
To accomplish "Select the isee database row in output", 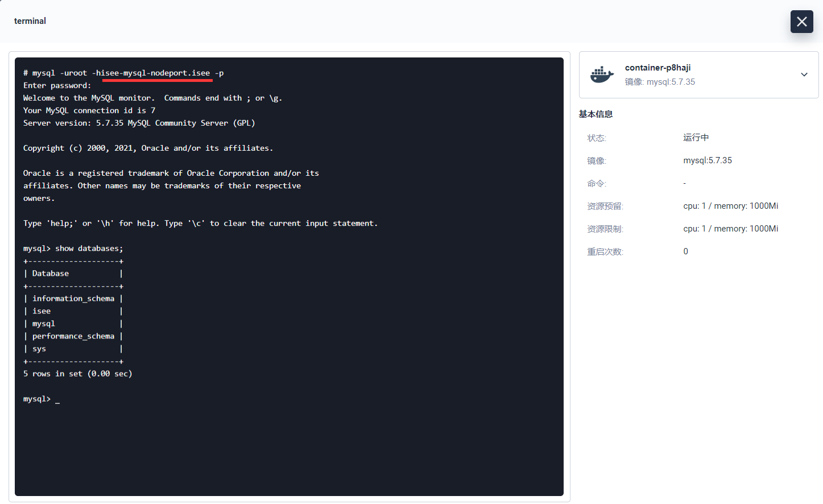I will click(x=42, y=311).
